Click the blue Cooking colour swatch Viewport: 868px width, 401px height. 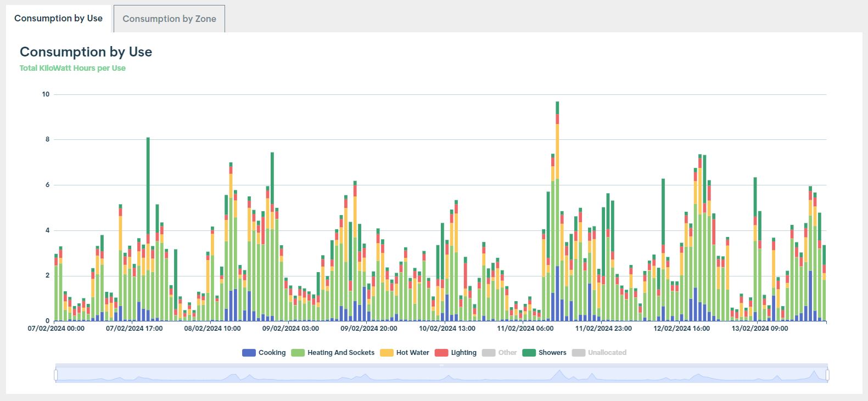coord(249,353)
